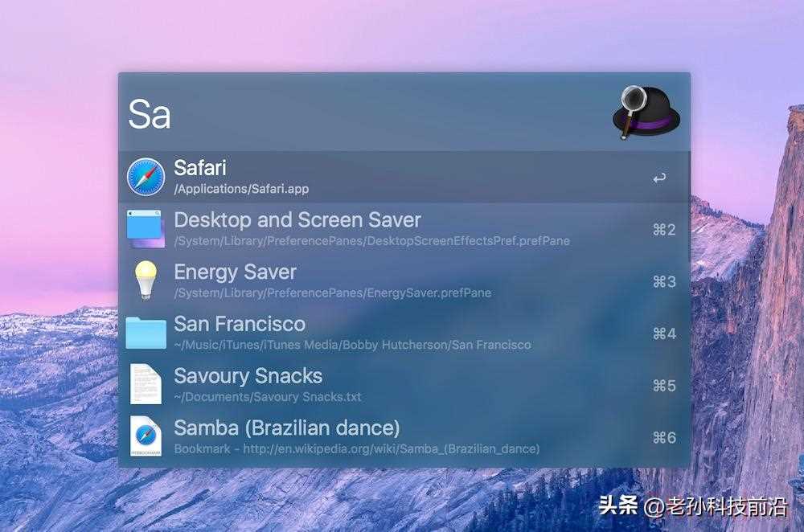Open the Samba (Brazilian dance) bookmark title
The image size is (804, 532).
tap(287, 428)
